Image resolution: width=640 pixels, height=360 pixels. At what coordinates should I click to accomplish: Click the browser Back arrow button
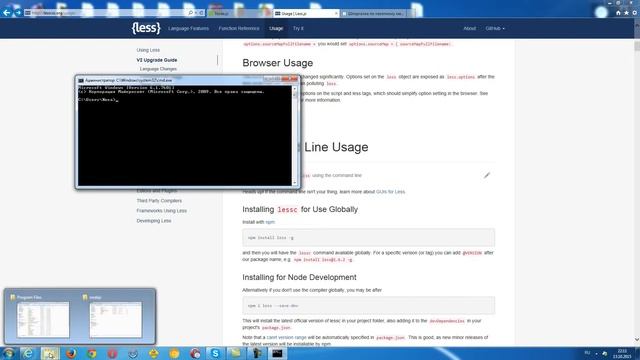tap(7, 13)
